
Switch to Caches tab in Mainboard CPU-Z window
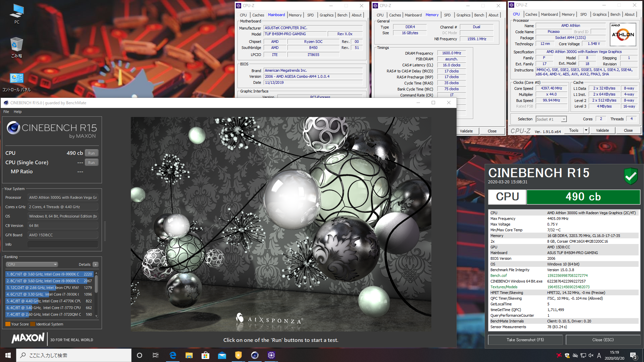point(258,15)
